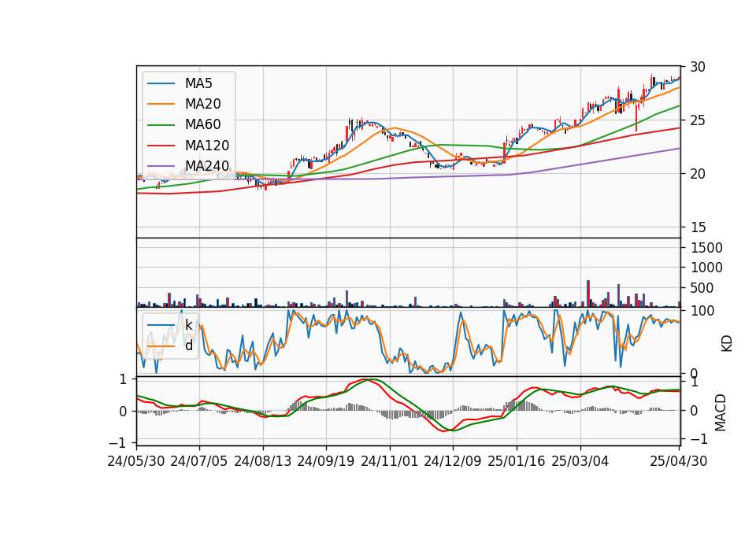Click the volume axis value 1000

707,268
